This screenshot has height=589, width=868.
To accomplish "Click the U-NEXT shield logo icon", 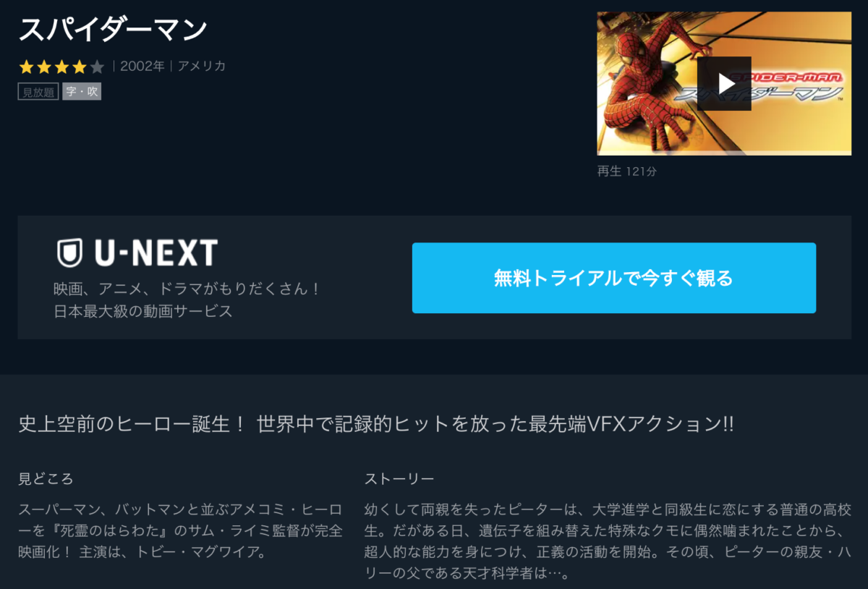I will 69,253.
